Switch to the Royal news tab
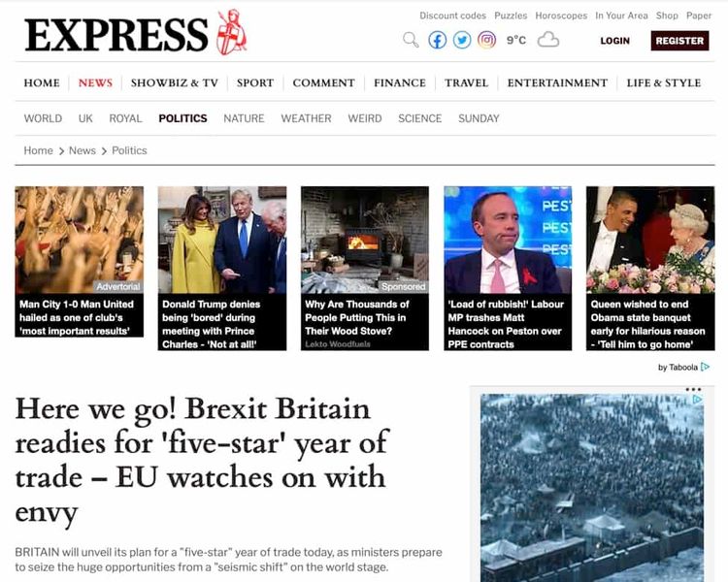The image size is (728, 582). [125, 118]
